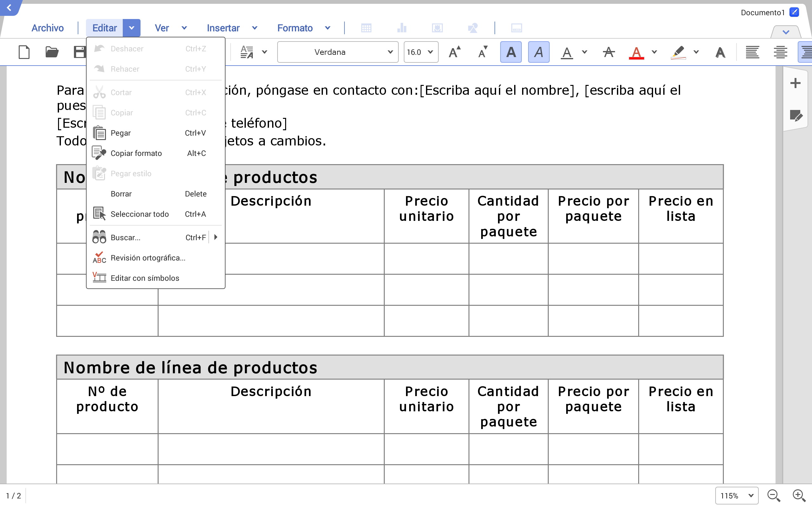Increase font size with grow icon
Screen dimensions: 812x507
pyautogui.click(x=454, y=52)
